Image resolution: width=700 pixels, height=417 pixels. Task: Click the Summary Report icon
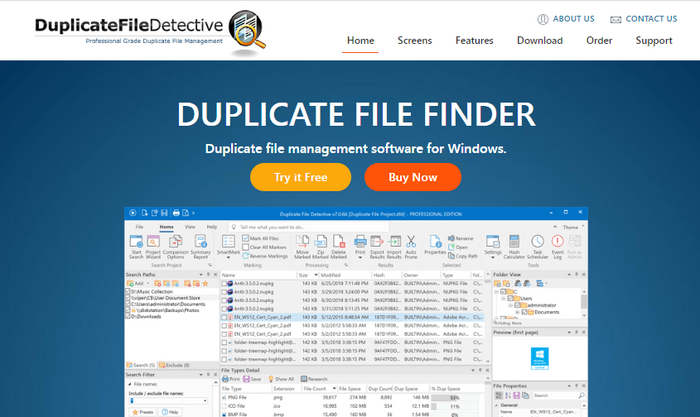point(200,246)
